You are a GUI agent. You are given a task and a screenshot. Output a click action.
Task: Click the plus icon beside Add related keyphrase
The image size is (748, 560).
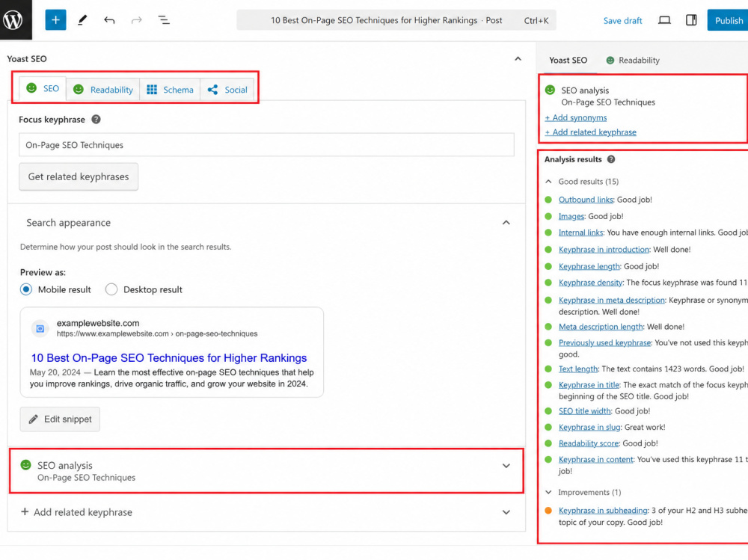(25, 512)
